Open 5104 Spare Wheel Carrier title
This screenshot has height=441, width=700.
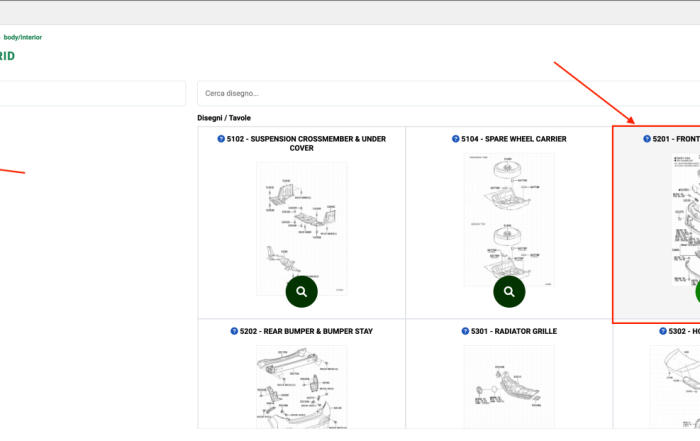514,139
